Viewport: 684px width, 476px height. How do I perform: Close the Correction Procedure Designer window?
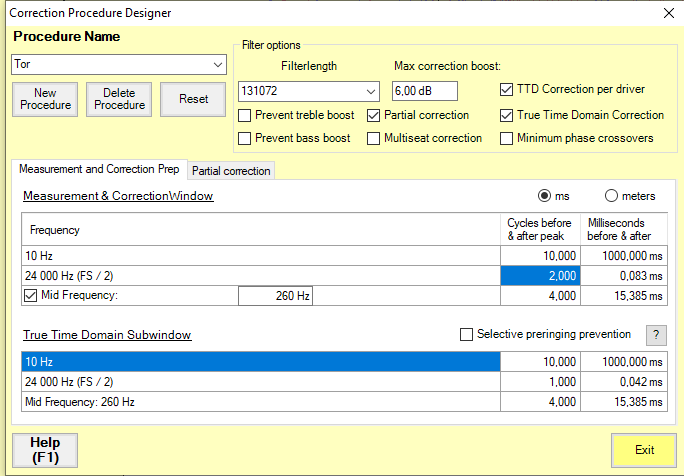668,13
